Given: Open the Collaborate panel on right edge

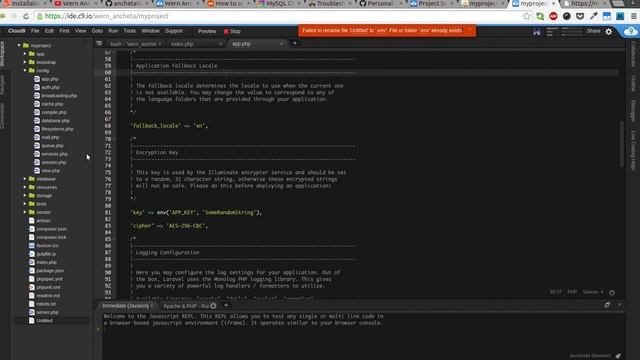Looking at the screenshot, I should [x=633, y=54].
